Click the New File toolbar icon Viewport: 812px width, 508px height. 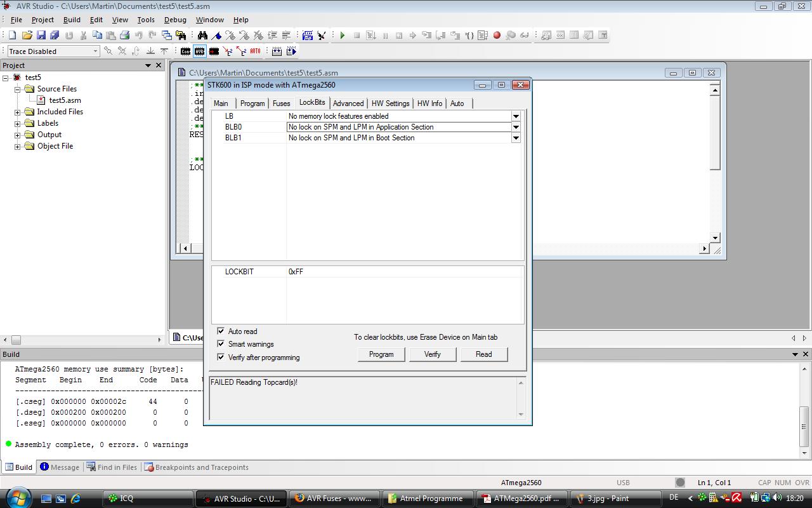point(12,36)
